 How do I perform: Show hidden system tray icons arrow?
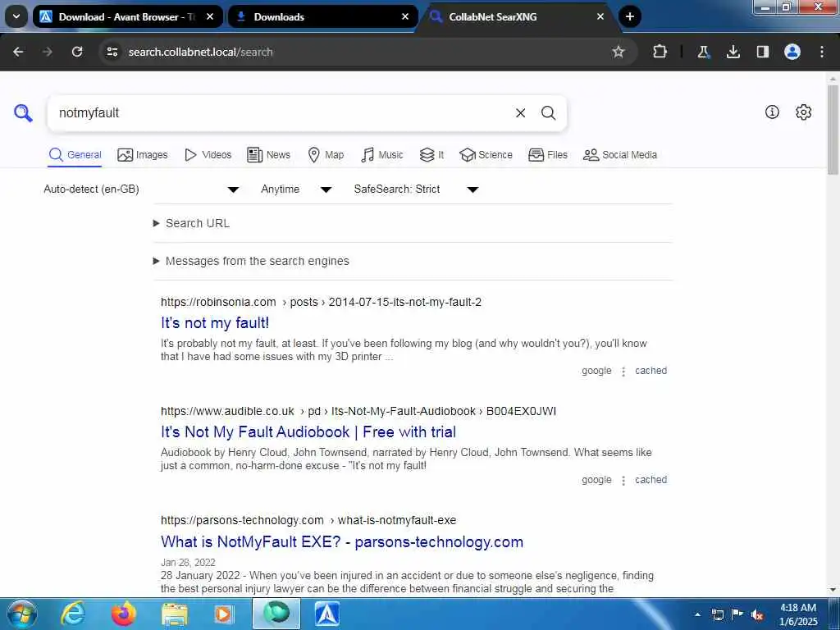[697, 614]
